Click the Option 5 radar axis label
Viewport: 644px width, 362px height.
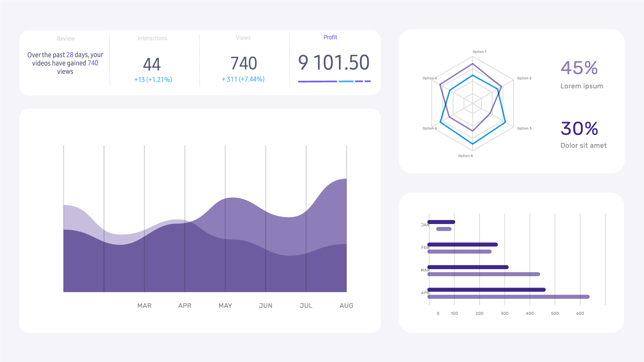pos(430,129)
